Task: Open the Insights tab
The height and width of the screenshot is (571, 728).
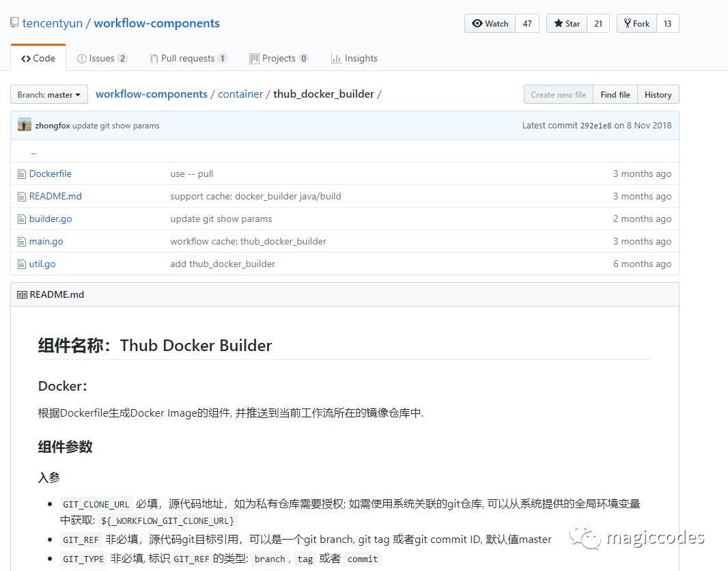Action: point(354,59)
